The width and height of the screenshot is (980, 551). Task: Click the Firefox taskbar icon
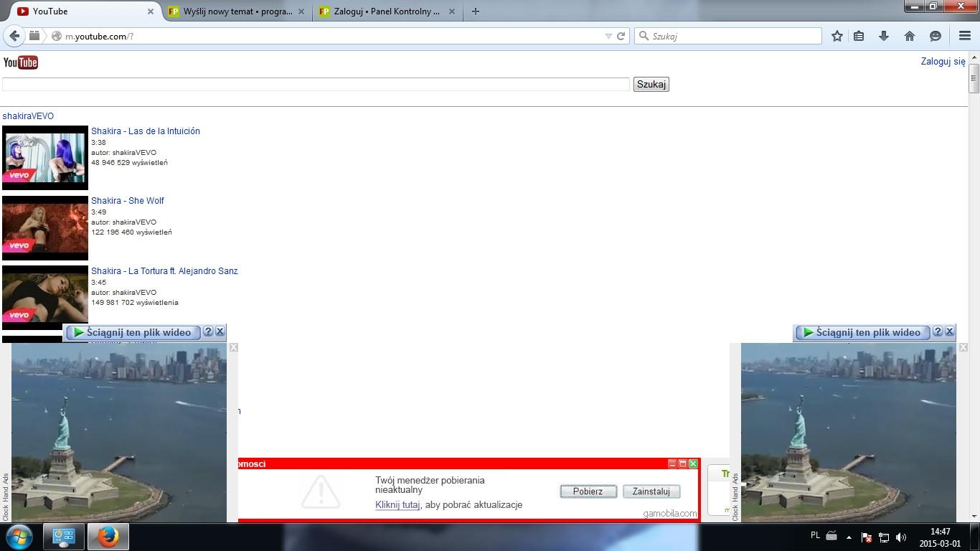(108, 537)
